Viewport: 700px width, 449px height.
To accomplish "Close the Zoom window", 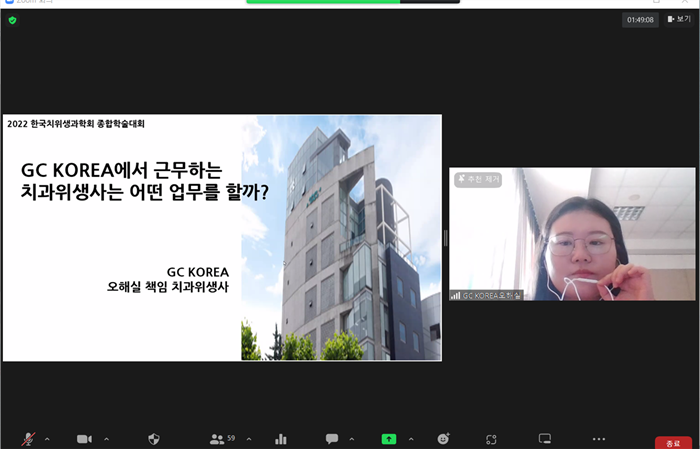I will (x=684, y=2).
